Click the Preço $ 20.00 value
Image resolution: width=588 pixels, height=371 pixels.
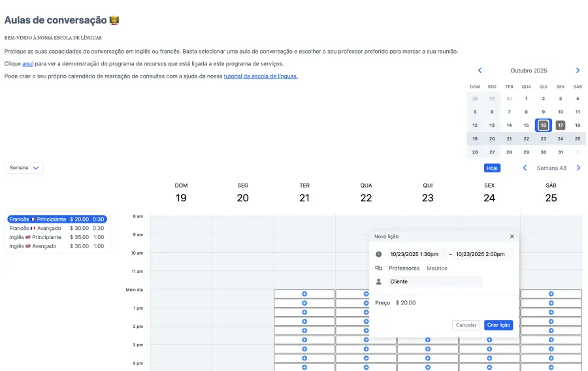click(406, 303)
